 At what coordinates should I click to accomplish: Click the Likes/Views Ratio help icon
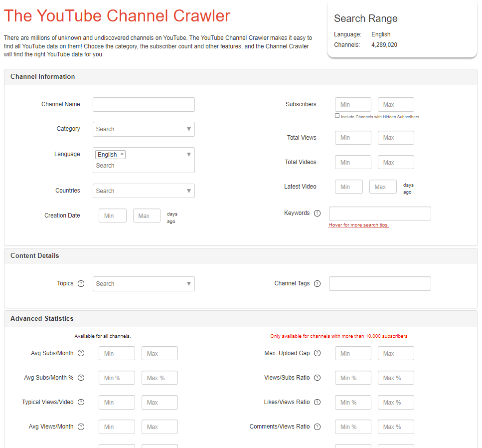coord(318,402)
